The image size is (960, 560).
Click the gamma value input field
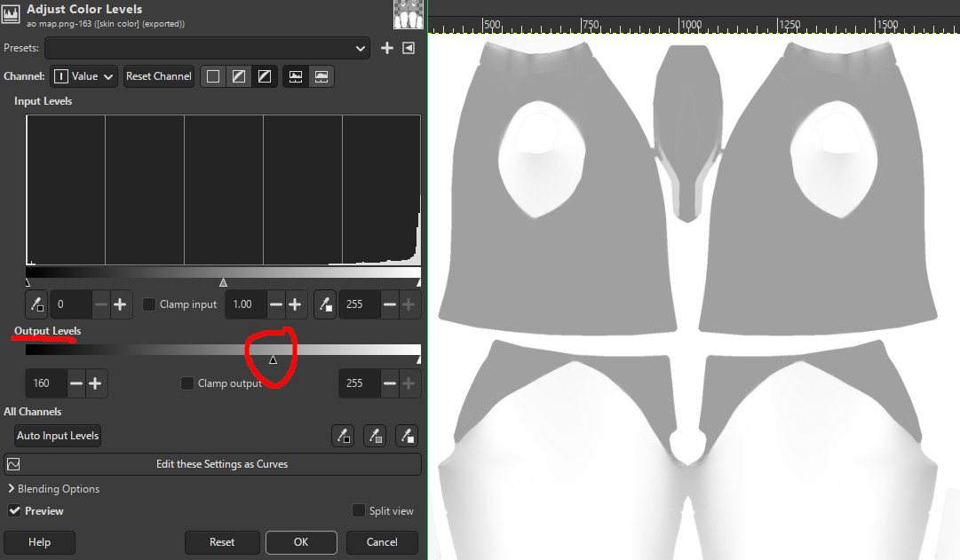coord(245,304)
